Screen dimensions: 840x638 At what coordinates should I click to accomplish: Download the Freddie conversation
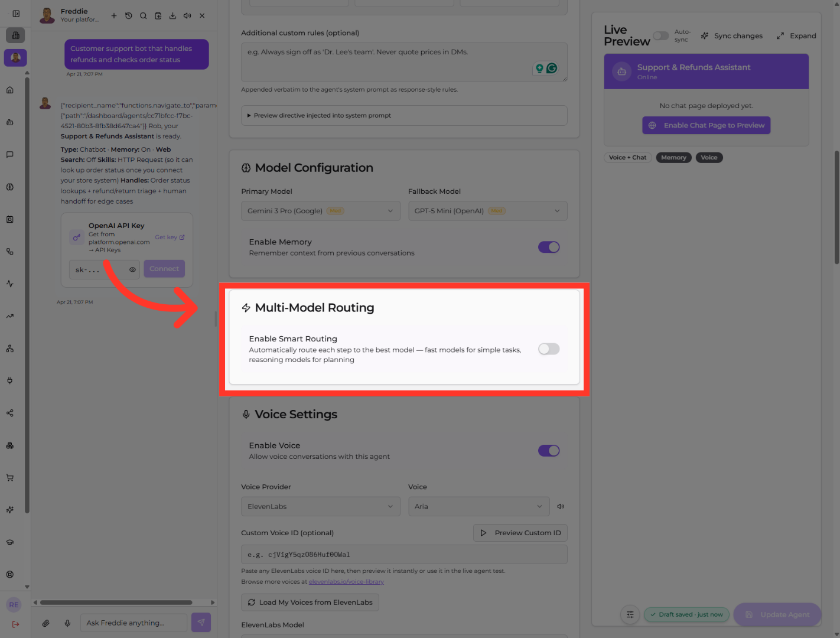[x=172, y=16]
